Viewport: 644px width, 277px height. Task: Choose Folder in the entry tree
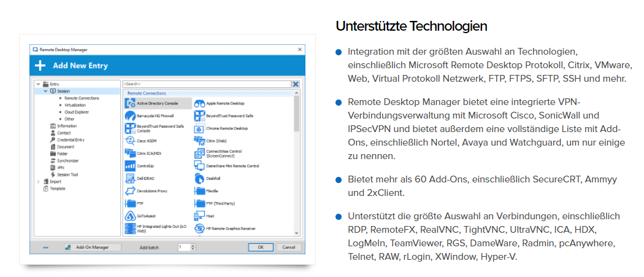tap(62, 154)
